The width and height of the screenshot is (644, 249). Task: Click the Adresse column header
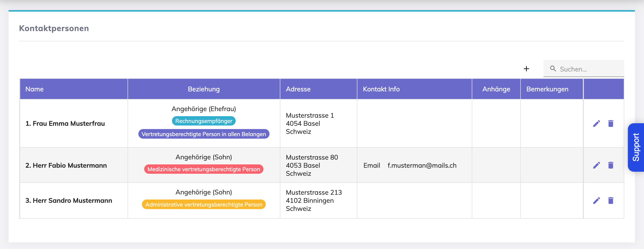click(298, 89)
